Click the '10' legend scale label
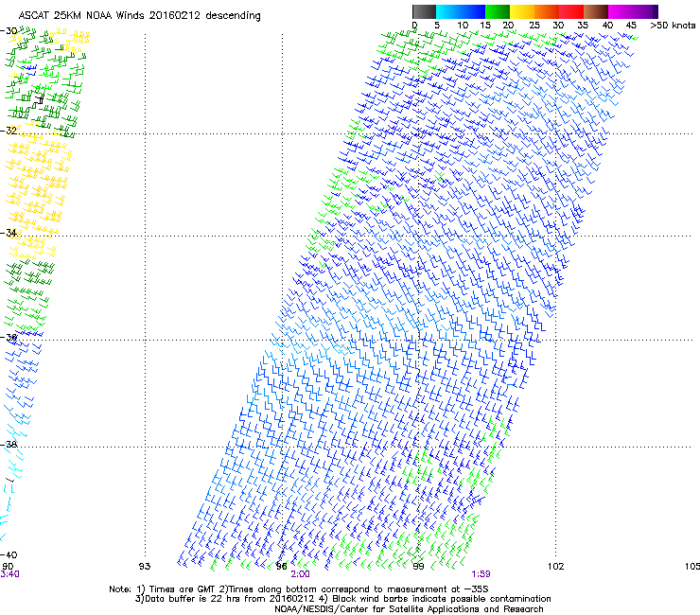Viewport: 700px width, 615px height. click(463, 26)
